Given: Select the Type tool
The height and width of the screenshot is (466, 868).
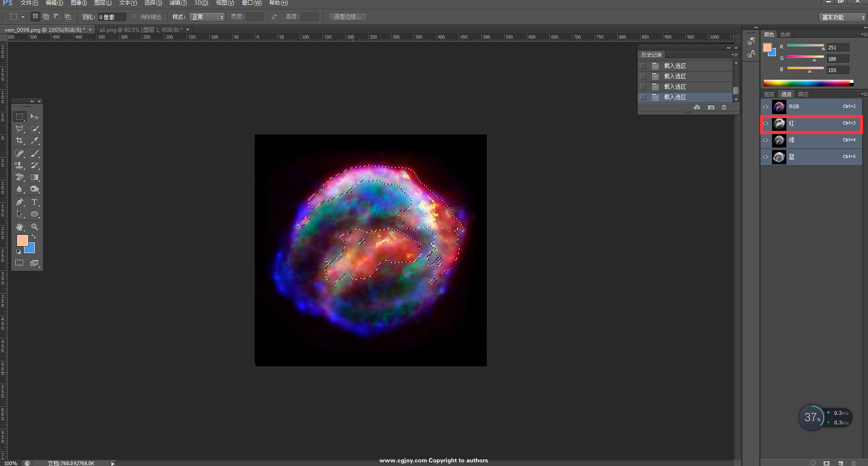Looking at the screenshot, I should (x=34, y=202).
